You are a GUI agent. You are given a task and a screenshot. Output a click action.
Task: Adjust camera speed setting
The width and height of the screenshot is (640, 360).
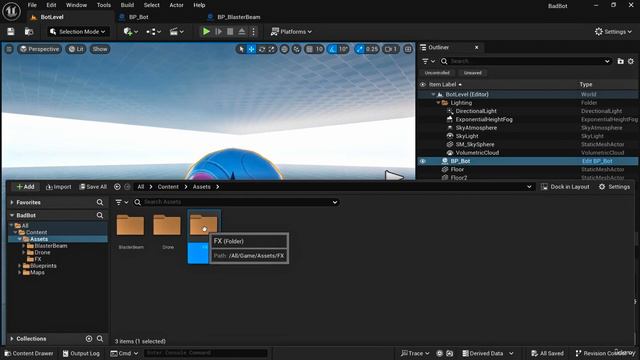[x=391, y=49]
